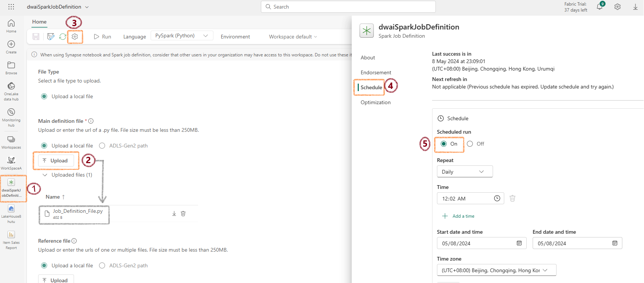Click Fabric Trial 37 days left
This screenshot has height=283, width=644.
576,7
